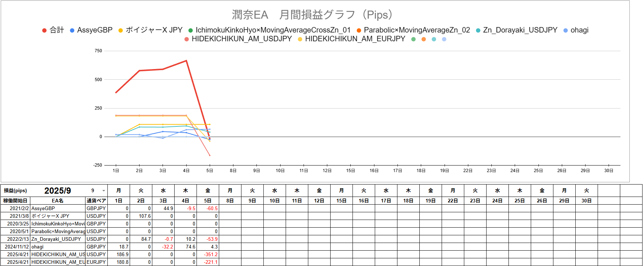Select the 損益(pips) header cell
Viewport: 644px width, 266px height.
[x=15, y=191]
